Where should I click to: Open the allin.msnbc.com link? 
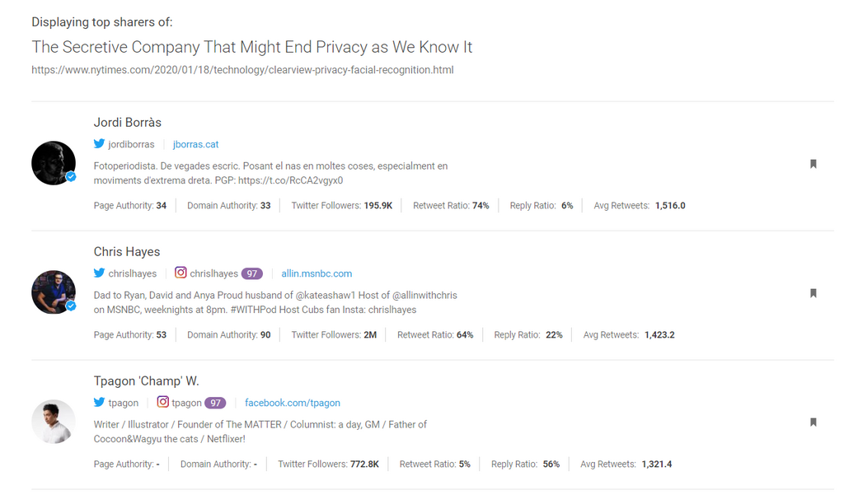pos(316,273)
